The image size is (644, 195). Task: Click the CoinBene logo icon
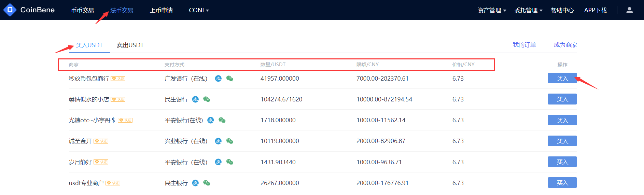[10, 10]
